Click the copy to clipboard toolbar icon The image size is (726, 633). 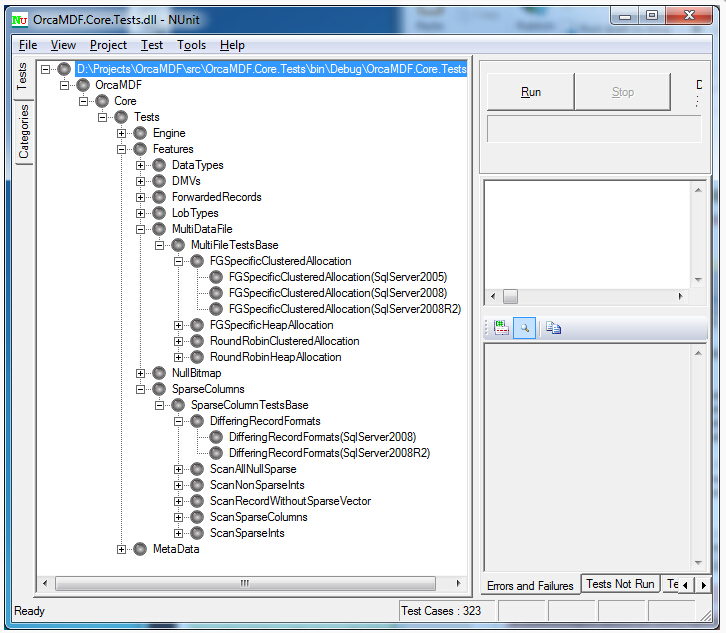553,328
